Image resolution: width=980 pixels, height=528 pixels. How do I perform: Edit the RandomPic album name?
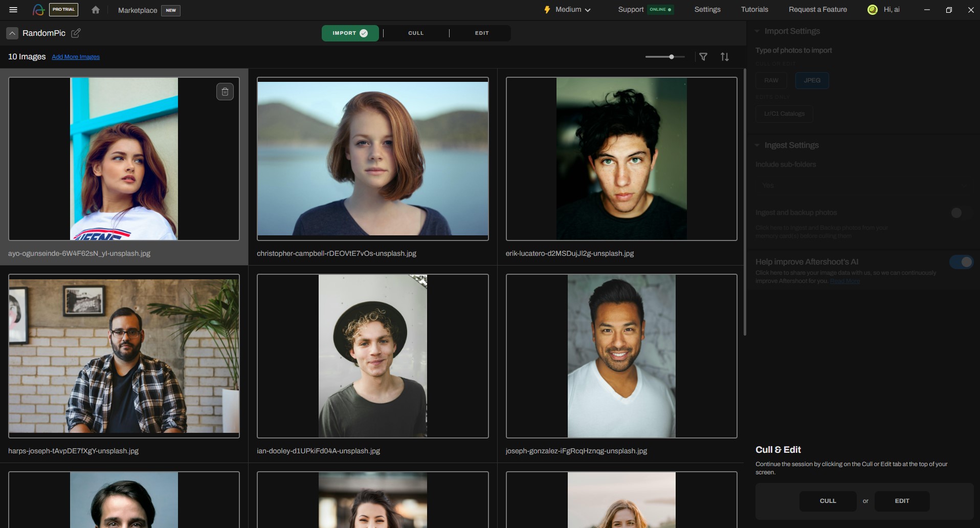(x=76, y=33)
